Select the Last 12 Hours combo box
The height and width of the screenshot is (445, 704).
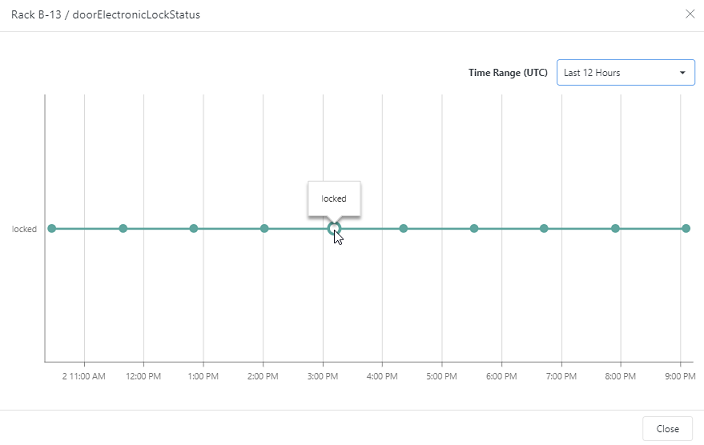point(625,73)
